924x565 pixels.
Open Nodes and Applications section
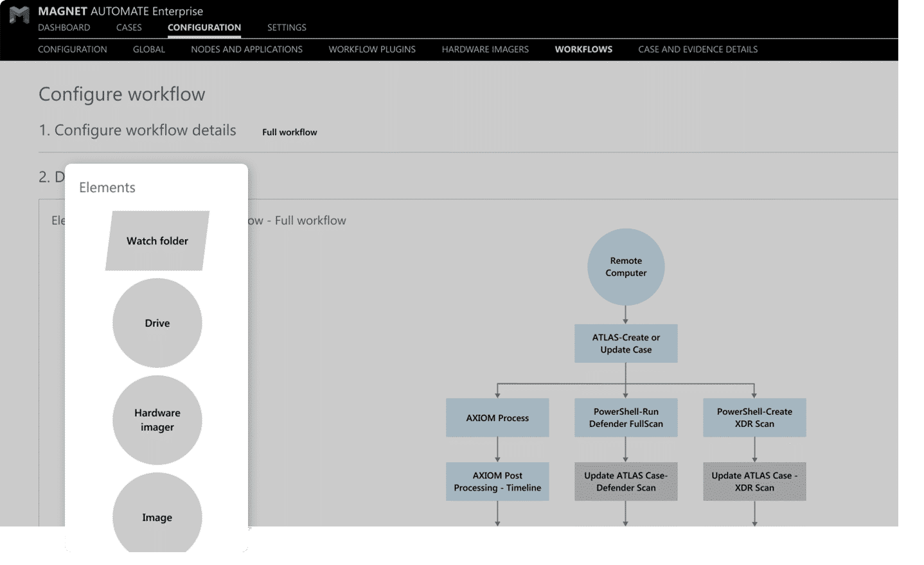pyautogui.click(x=247, y=49)
